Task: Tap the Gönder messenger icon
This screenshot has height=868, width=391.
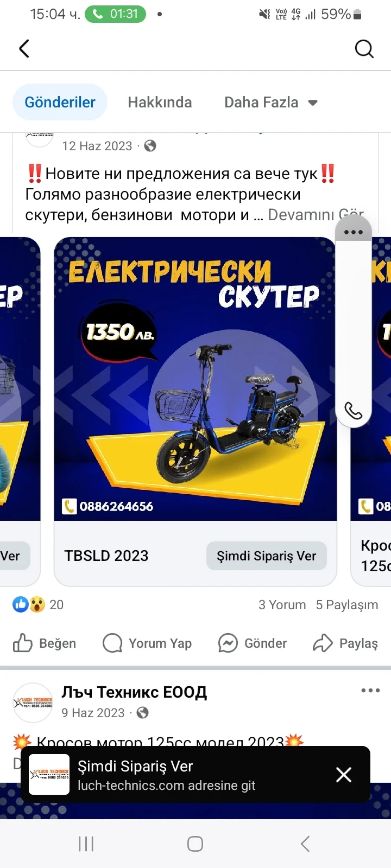Action: click(228, 643)
